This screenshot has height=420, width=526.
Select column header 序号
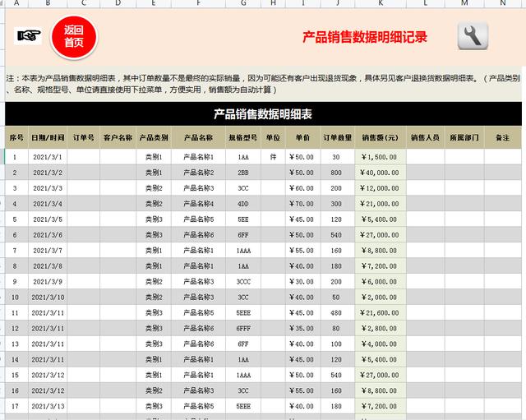click(16, 137)
